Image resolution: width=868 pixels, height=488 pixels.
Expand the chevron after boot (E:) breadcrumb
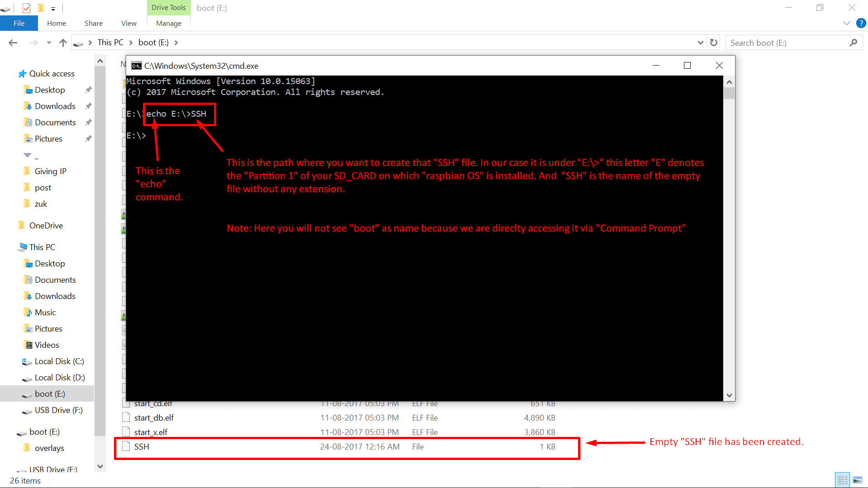[176, 43]
